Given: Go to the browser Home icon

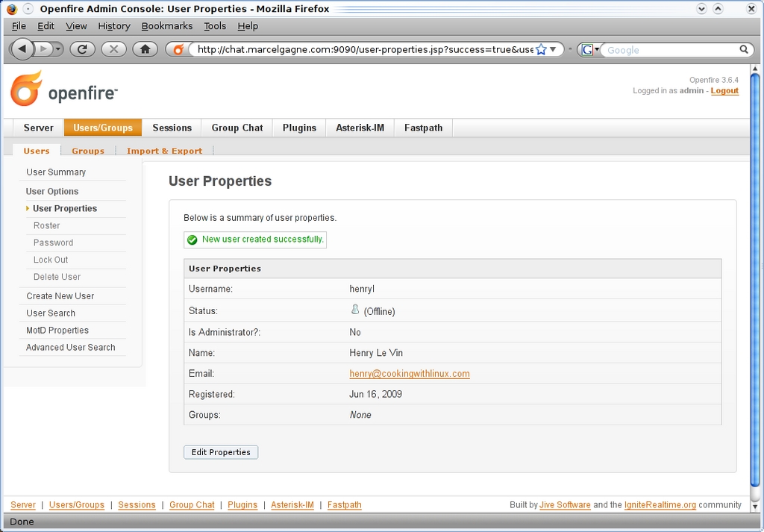Looking at the screenshot, I should coord(145,49).
